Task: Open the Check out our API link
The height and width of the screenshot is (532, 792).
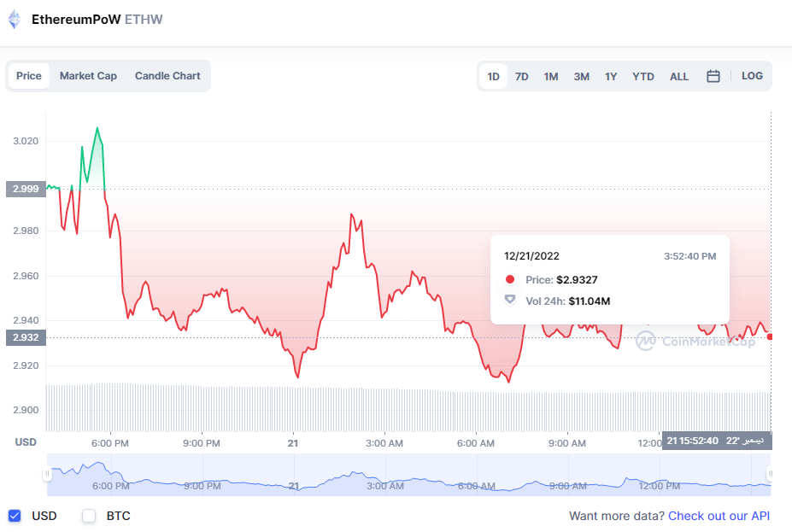Action: [719, 516]
